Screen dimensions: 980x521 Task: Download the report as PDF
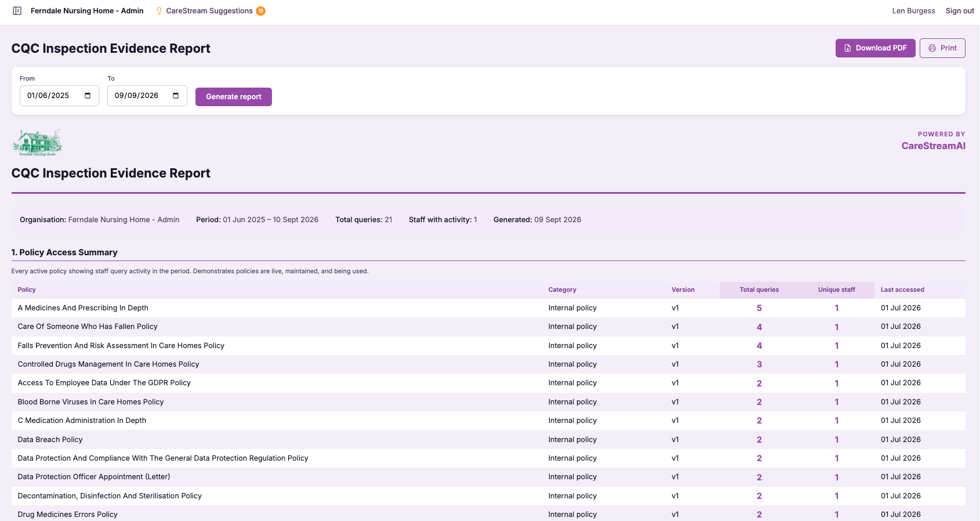click(876, 48)
